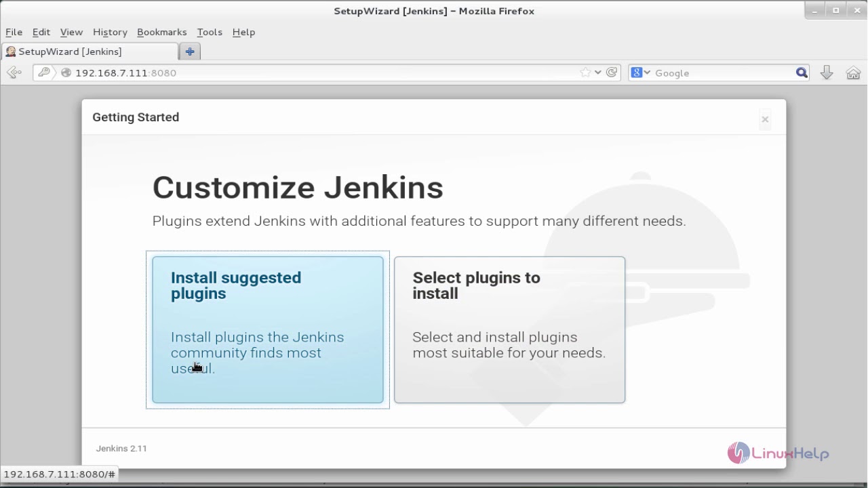The image size is (868, 488).
Task: Click the Jenkins 2.11 version text
Action: tap(121, 448)
